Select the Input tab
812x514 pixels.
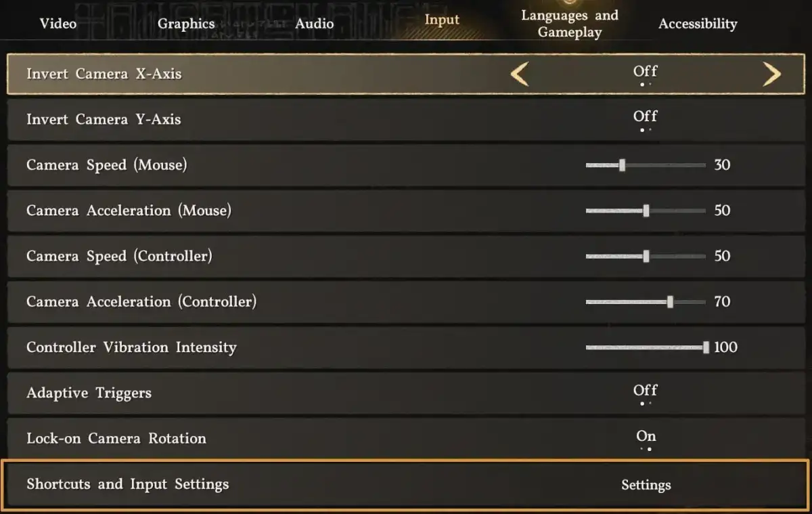(x=441, y=20)
